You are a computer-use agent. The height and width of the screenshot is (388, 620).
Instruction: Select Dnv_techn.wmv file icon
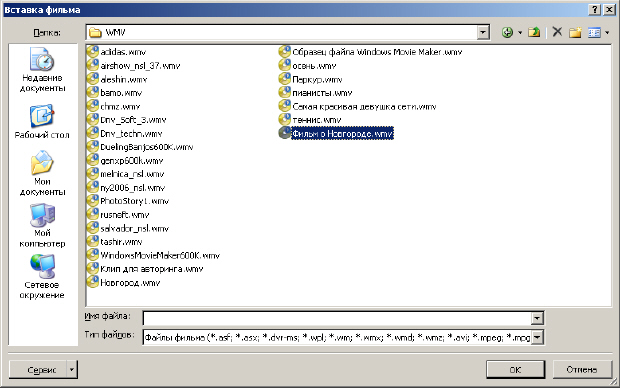click(93, 133)
